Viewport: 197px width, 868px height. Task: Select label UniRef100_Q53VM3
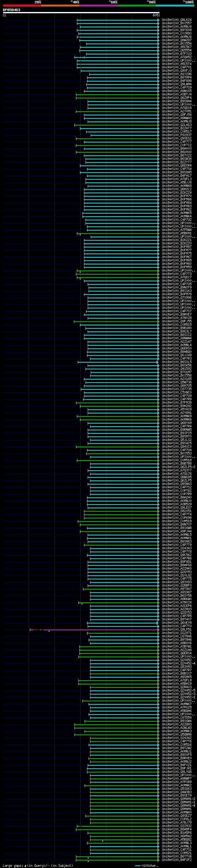pos(177,667)
